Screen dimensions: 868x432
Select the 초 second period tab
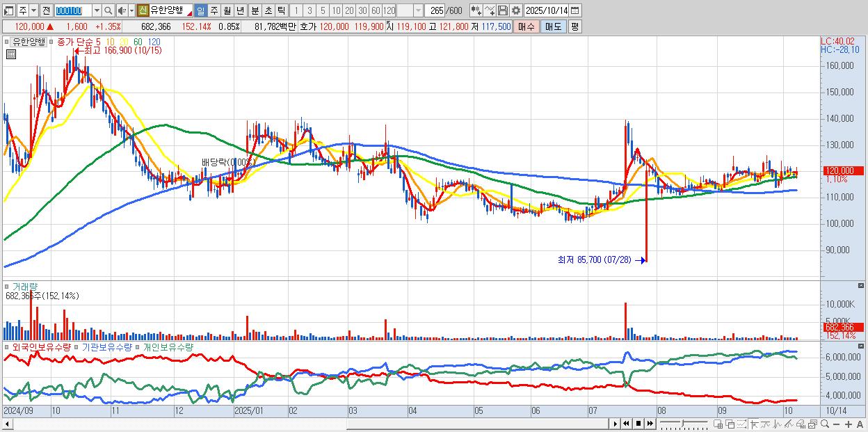(x=268, y=10)
